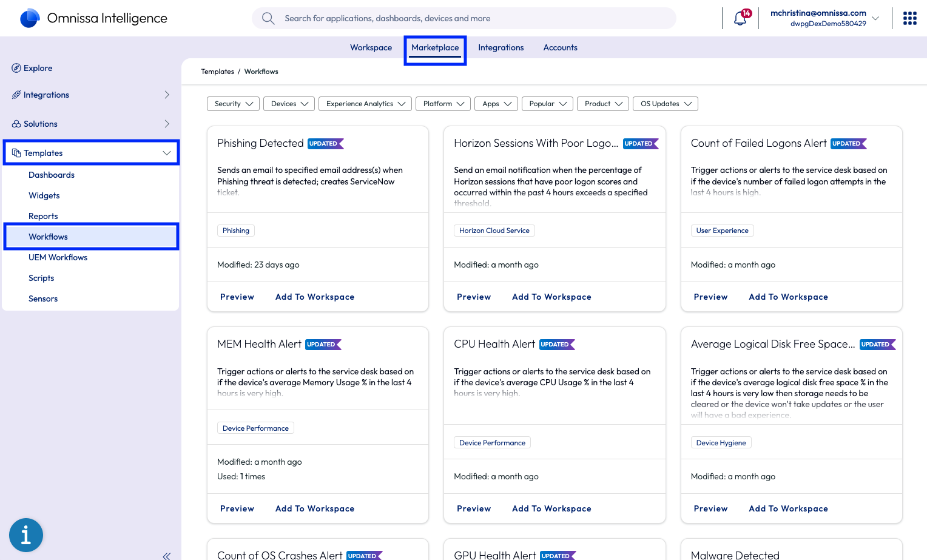Collapse the sidebar with double-chevron icon
The image size is (927, 560).
pos(166,555)
